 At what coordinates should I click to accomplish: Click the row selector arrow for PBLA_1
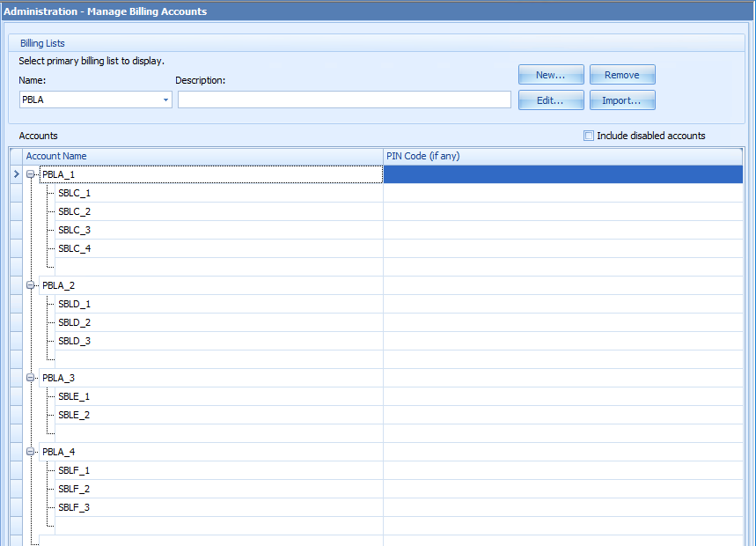click(x=15, y=174)
